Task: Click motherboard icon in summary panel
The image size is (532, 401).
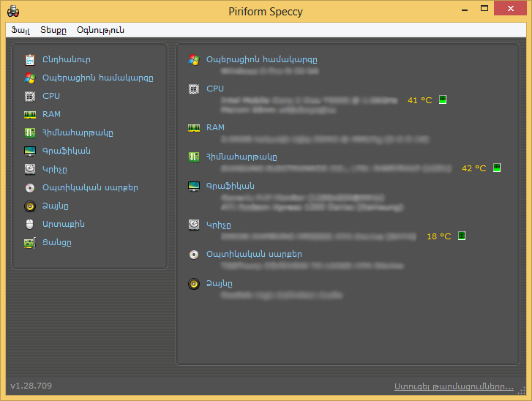Action: [x=194, y=157]
